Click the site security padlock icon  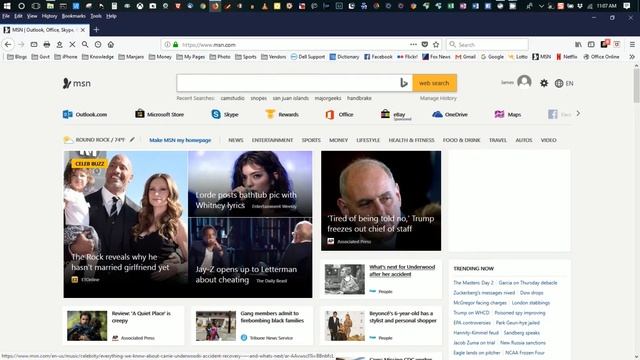point(176,44)
